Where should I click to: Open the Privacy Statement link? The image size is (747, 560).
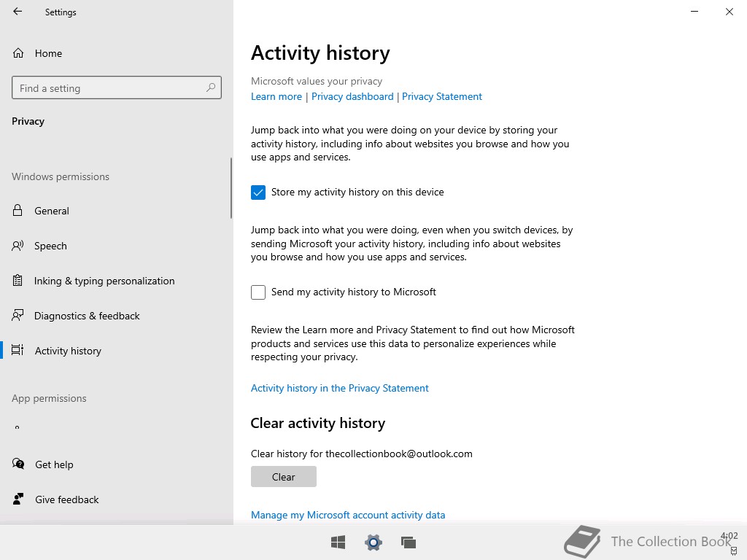[x=442, y=96]
